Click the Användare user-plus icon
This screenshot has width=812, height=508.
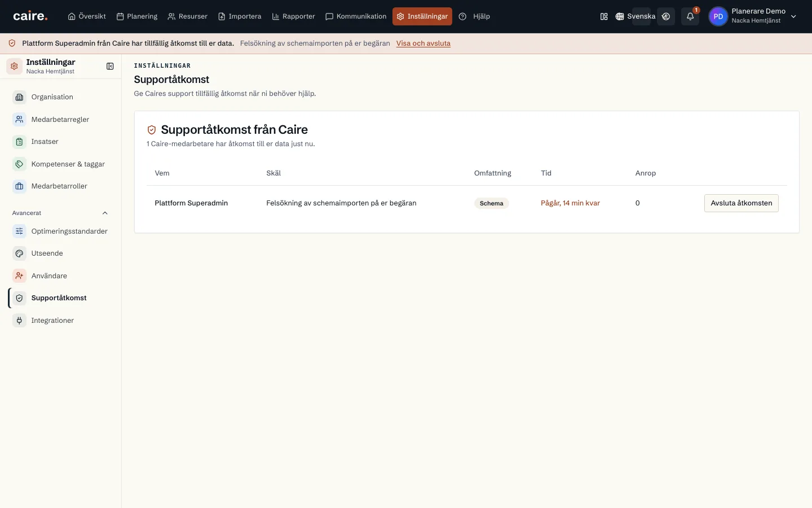[x=19, y=276]
